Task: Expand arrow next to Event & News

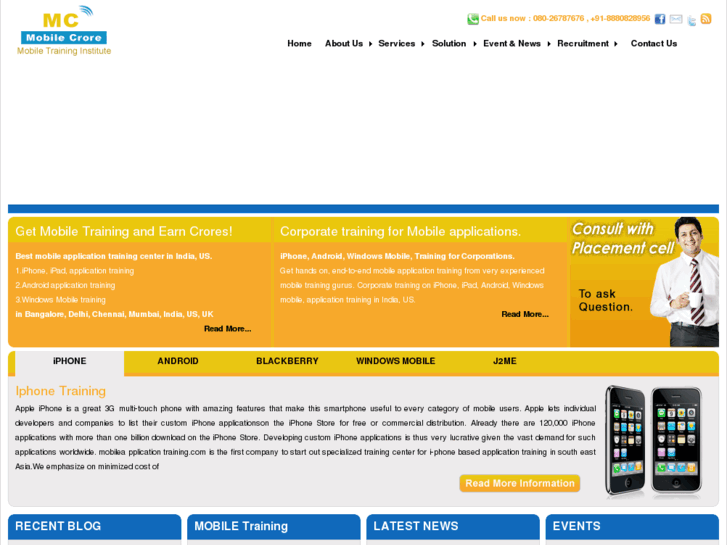Action: (549, 44)
